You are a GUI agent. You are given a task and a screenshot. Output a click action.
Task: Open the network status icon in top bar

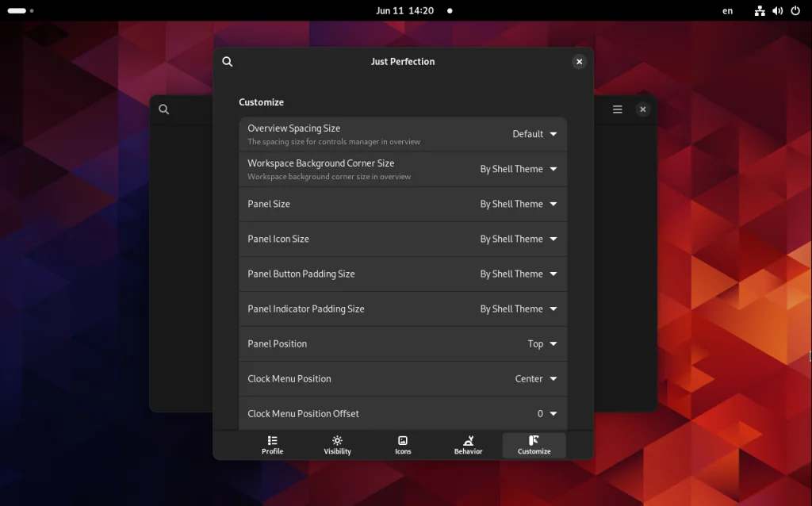[x=760, y=11]
